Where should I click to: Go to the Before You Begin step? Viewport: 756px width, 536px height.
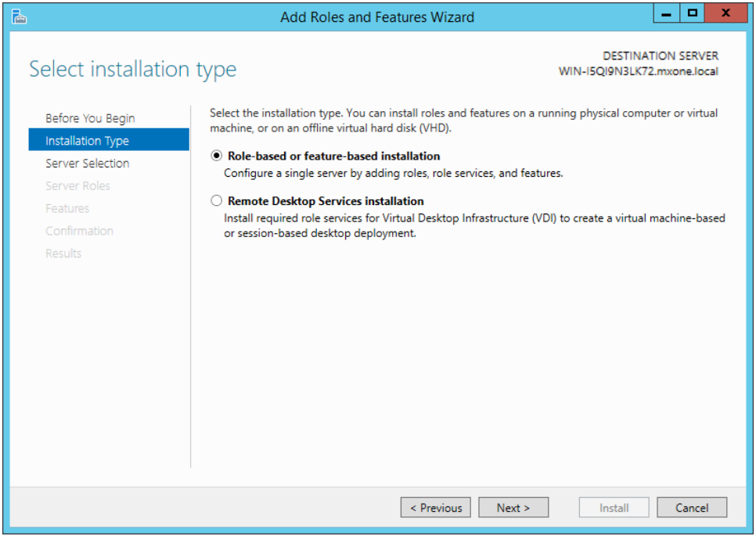[x=90, y=118]
